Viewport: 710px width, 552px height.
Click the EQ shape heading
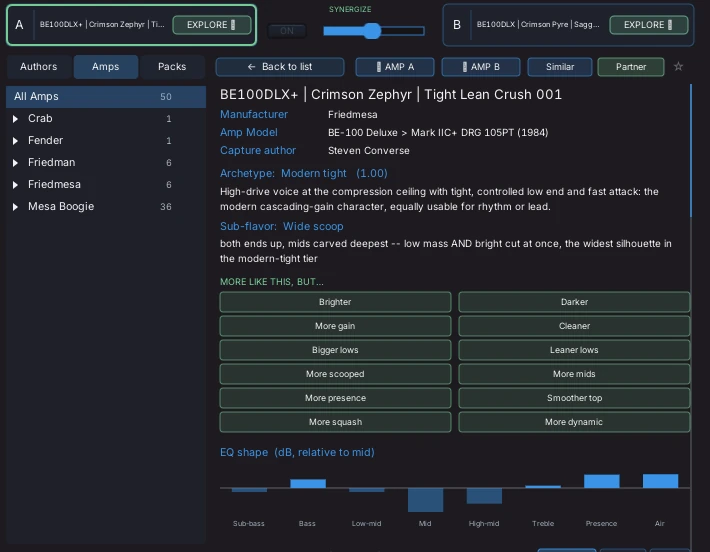point(297,452)
